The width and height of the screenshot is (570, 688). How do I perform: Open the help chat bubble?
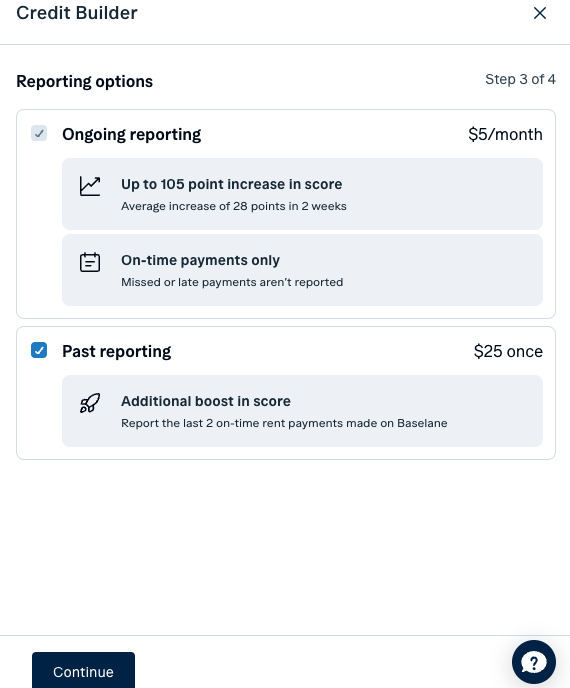534,662
